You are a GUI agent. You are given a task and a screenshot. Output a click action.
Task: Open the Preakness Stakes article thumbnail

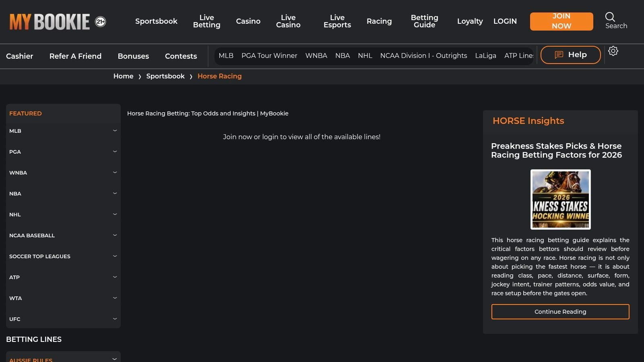coord(561,200)
